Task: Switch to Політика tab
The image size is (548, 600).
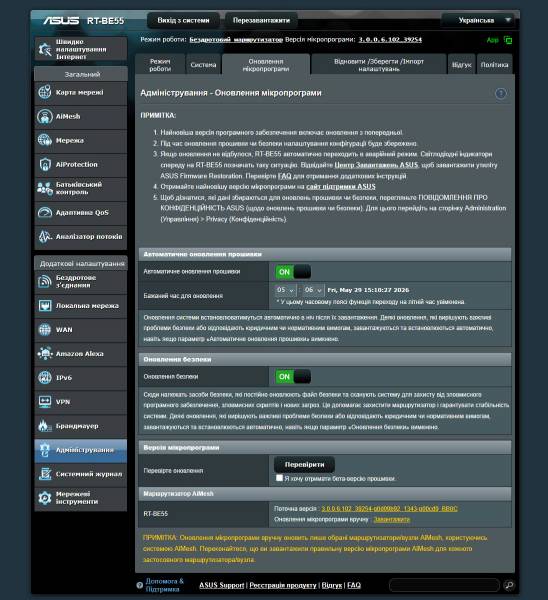Action: [494, 65]
